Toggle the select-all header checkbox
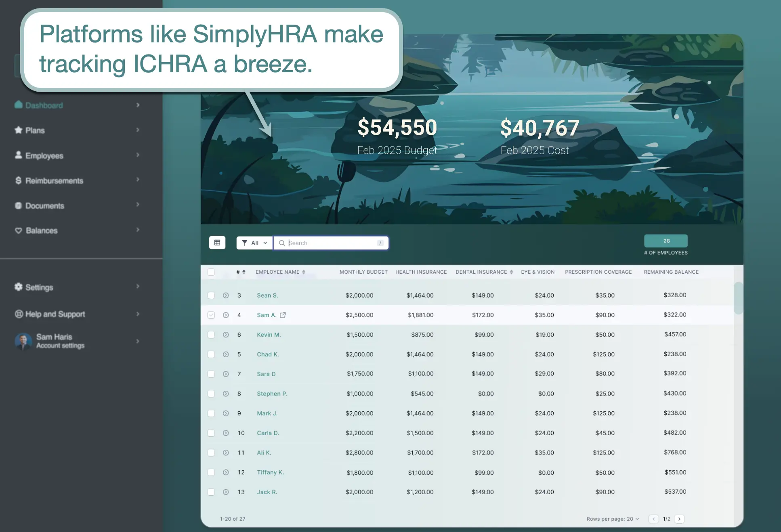The width and height of the screenshot is (781, 532). point(211,272)
